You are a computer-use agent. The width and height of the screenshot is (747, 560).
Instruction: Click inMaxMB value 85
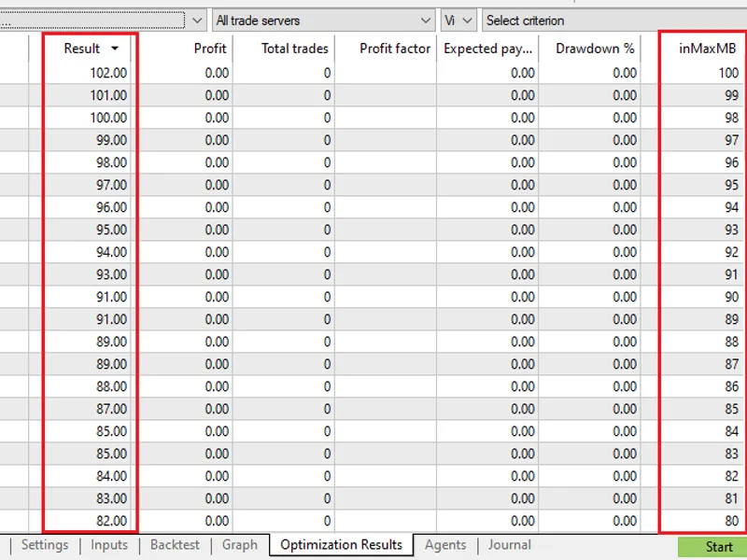click(x=732, y=409)
